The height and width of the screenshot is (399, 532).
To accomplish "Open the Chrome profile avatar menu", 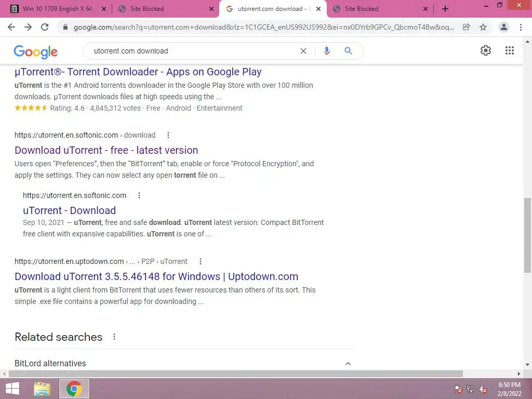I will pos(504,27).
